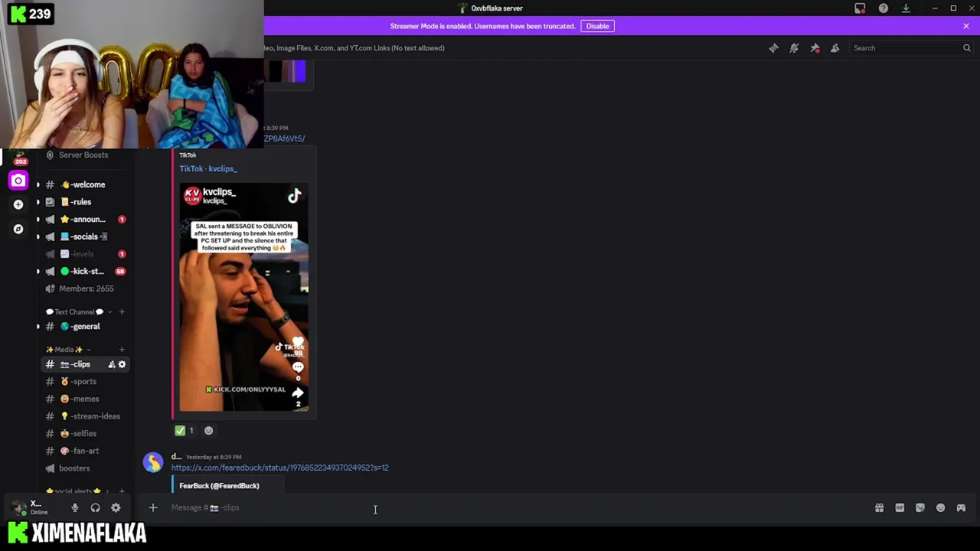Click the green download update icon
980x551 pixels.
[906, 8]
